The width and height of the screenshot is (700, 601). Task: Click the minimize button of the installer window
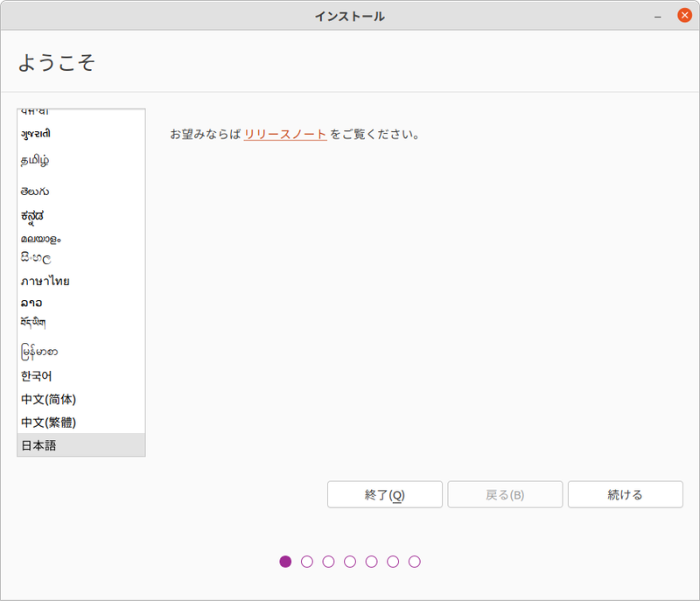tap(655, 15)
